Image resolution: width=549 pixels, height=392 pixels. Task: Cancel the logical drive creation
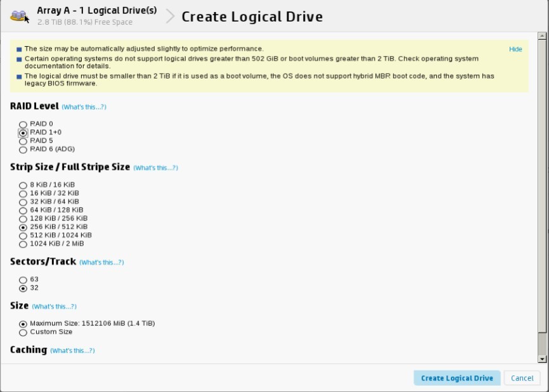click(x=522, y=378)
